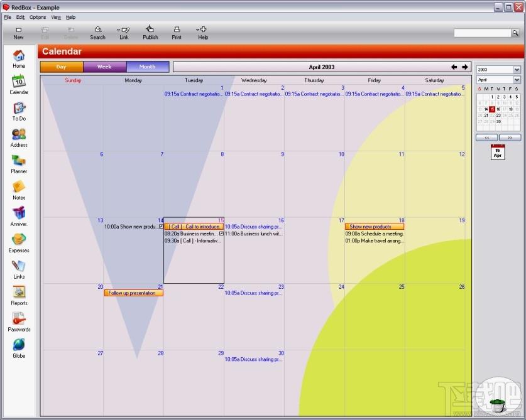
Task: Toggle checkbox on 08:20a Business meeting entry
Action: tap(221, 234)
